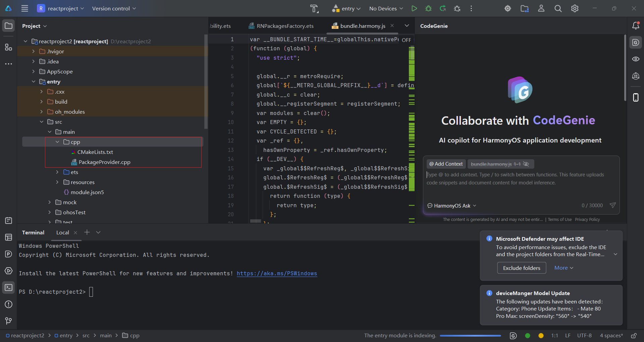Switch to the RNPackagesFactory.ets tab

(x=281, y=26)
